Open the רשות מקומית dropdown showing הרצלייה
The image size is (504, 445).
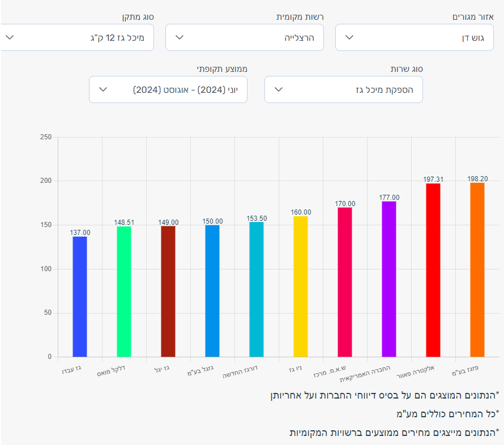(245, 37)
